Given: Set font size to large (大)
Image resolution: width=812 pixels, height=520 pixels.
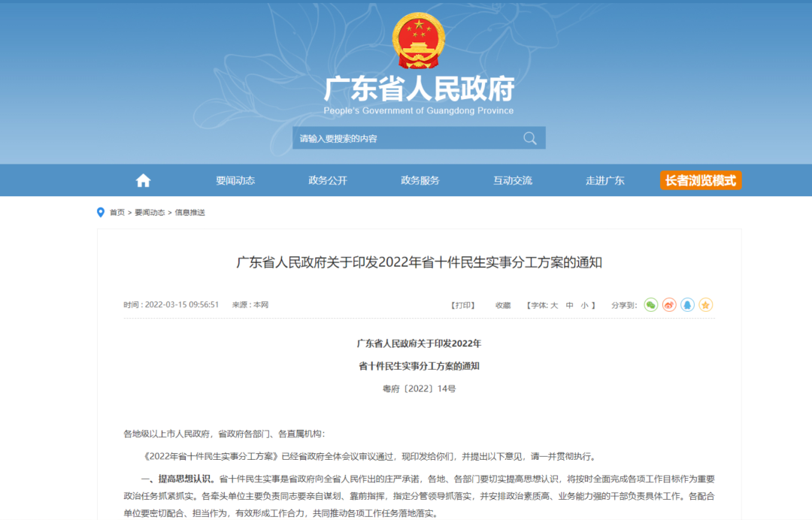Looking at the screenshot, I should point(554,305).
